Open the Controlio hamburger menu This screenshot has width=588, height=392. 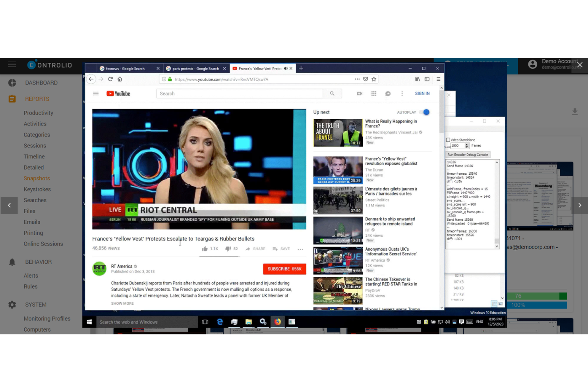point(12,64)
